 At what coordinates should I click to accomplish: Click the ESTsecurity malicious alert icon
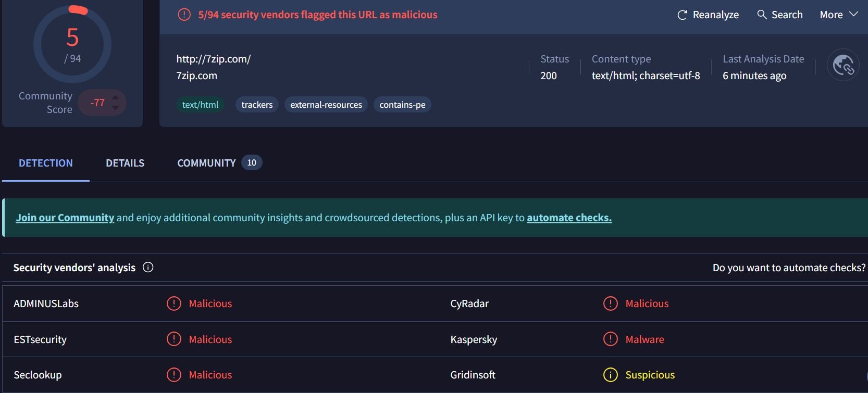(174, 339)
